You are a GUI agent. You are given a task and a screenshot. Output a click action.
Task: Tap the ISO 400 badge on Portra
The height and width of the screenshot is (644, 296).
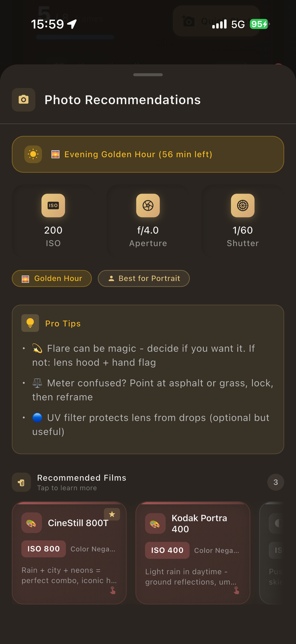pyautogui.click(x=167, y=550)
